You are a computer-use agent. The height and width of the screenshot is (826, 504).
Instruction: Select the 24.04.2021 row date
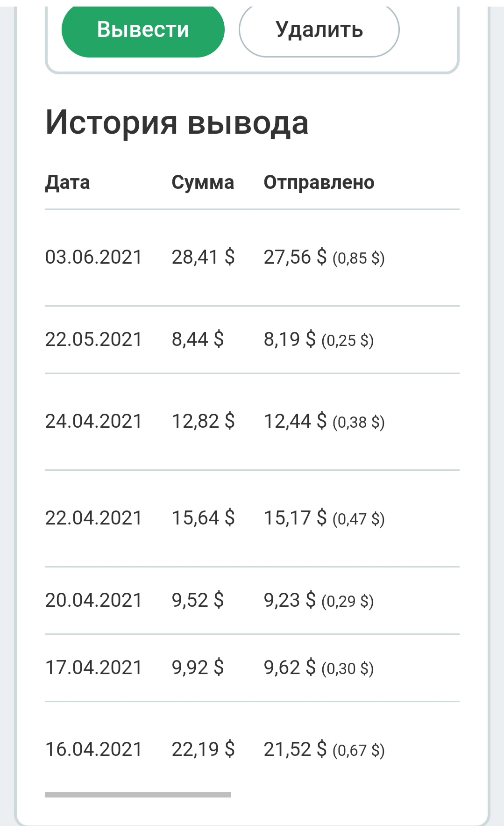pos(93,421)
